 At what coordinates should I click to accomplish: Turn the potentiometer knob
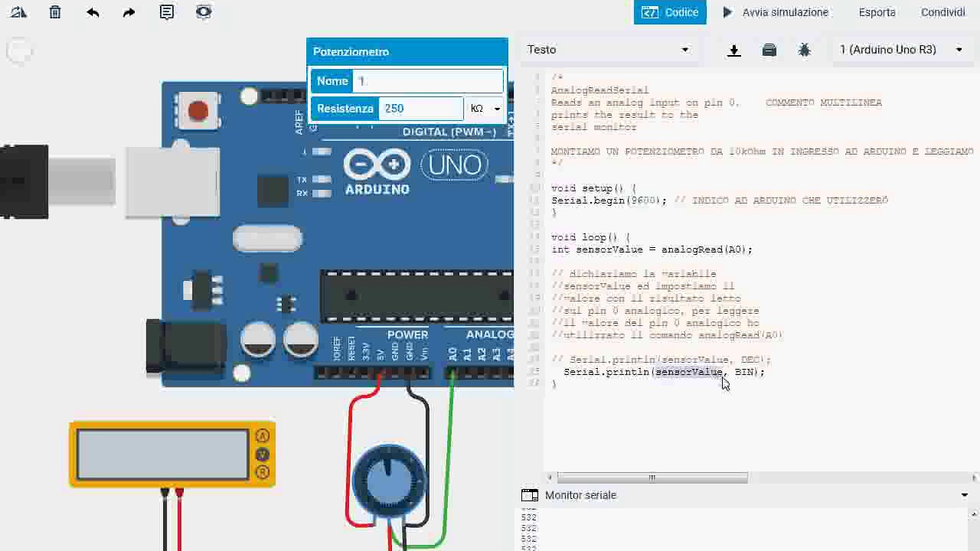tap(388, 480)
